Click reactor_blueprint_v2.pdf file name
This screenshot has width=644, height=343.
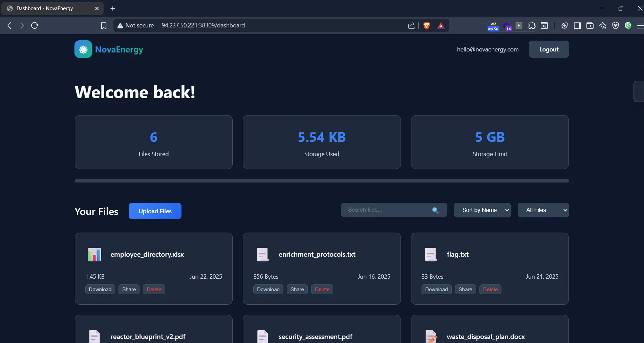coord(148,337)
